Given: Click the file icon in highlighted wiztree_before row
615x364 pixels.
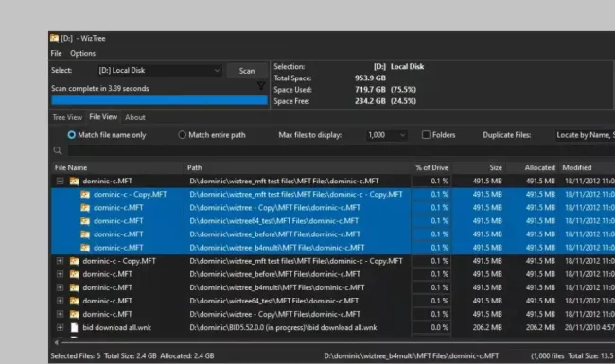Looking at the screenshot, I should coord(85,234).
